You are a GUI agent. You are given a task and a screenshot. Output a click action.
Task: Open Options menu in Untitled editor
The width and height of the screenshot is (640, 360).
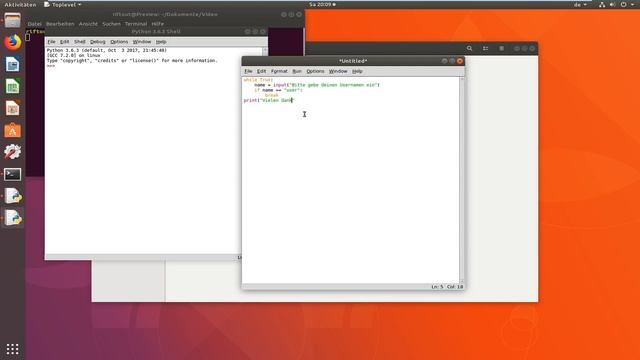click(x=315, y=71)
